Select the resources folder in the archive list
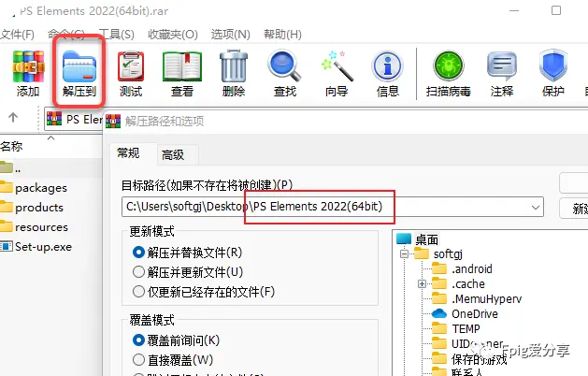This screenshot has width=588, height=376. pos(35,227)
